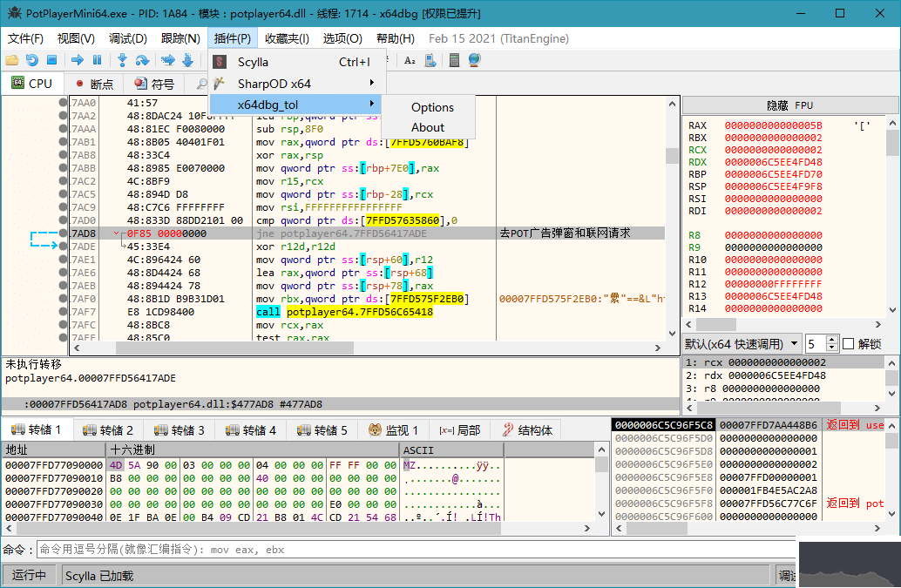Increase the argument count stepper to 6
This screenshot has width=901, height=588.
832,339
